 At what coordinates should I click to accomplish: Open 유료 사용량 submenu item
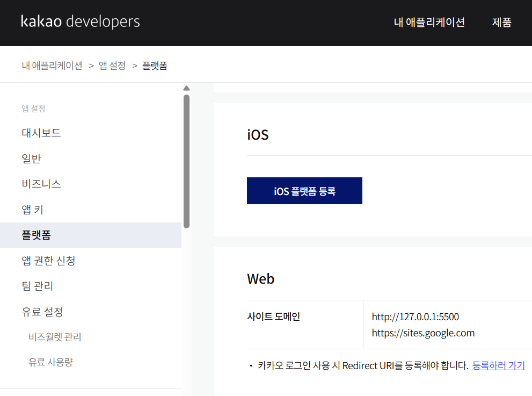coord(50,362)
